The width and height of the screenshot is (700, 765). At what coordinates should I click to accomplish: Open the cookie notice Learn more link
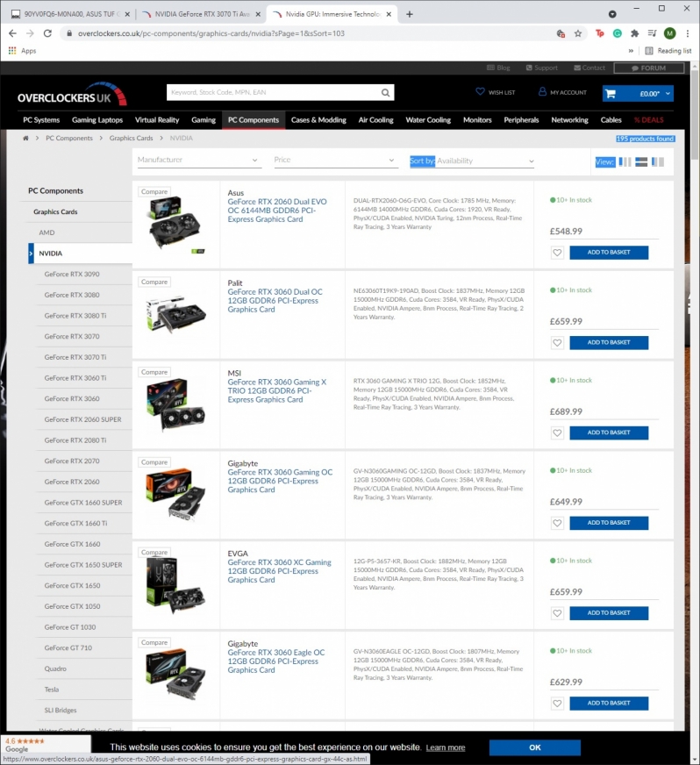(446, 747)
